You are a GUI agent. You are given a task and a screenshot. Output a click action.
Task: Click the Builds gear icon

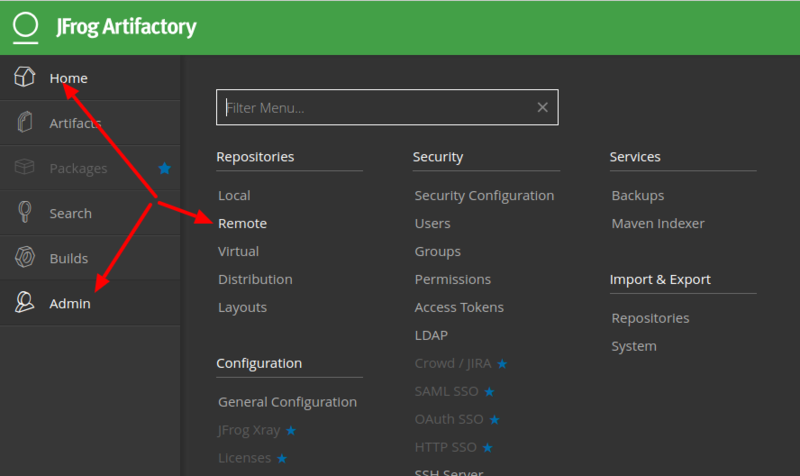[25, 258]
